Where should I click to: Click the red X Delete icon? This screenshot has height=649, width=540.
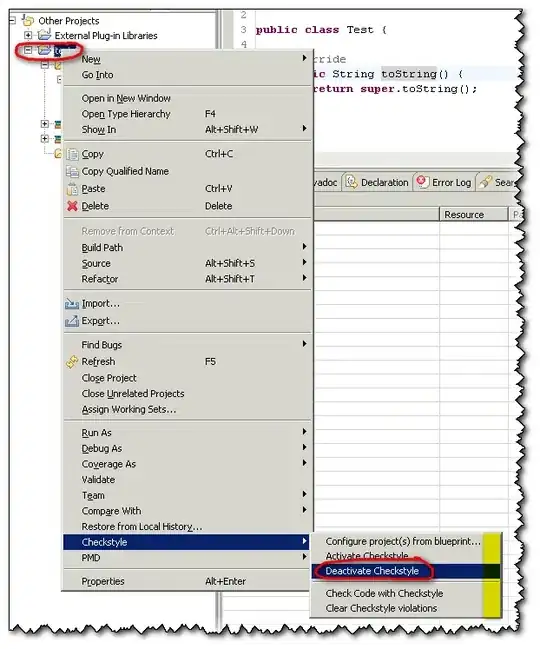pyautogui.click(x=72, y=206)
